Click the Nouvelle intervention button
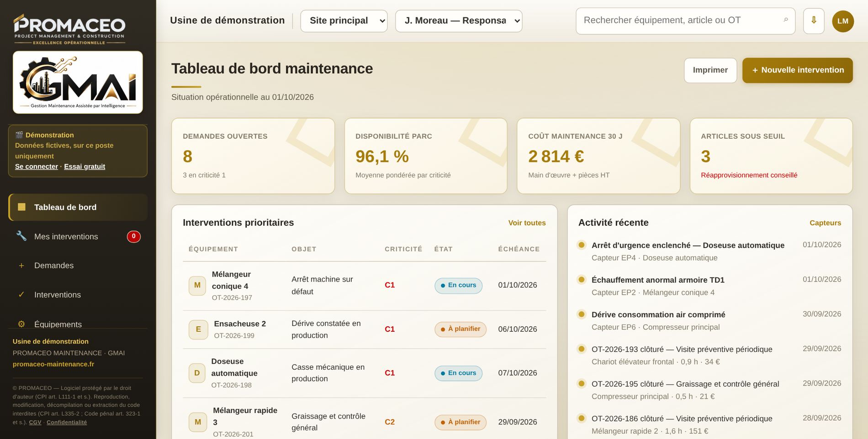The image size is (868, 439). [x=798, y=70]
